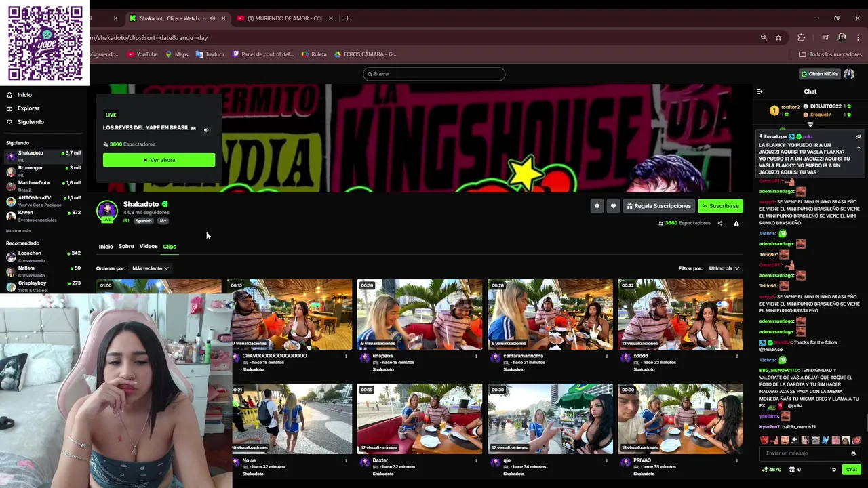Viewport: 868px width, 488px height.
Task: Click the share channel icon
Action: pos(720,223)
